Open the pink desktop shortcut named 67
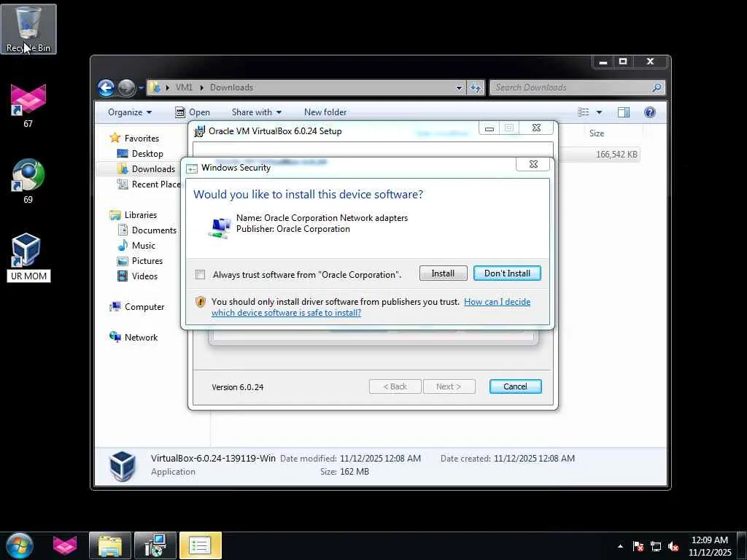The width and height of the screenshot is (747, 560). [28, 105]
